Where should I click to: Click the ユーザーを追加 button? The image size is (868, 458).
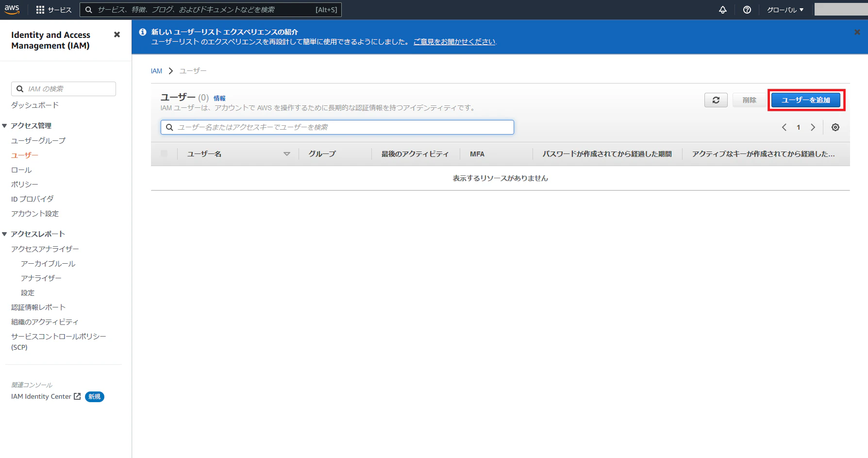tap(806, 100)
